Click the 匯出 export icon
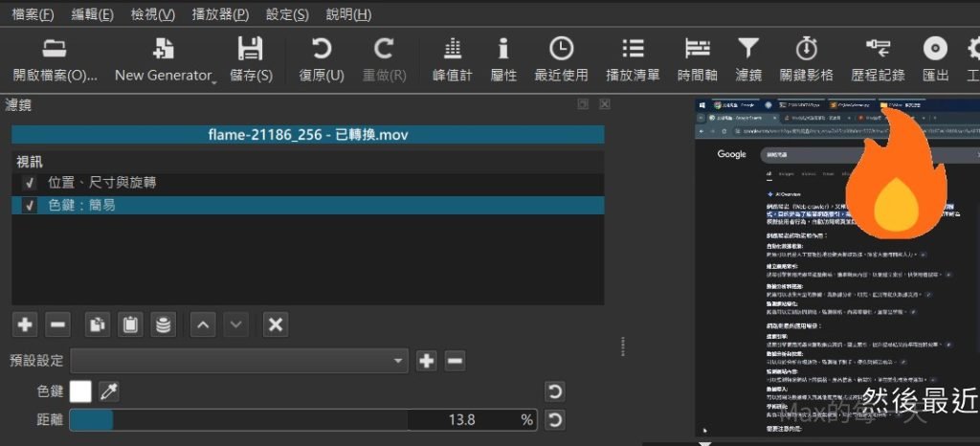 (x=934, y=50)
